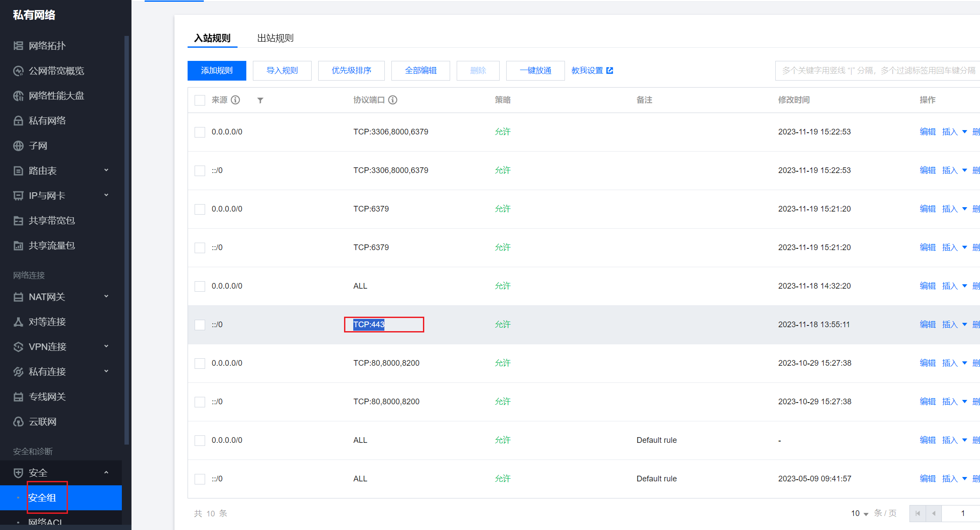The image size is (980, 530).
Task: Click the source column filter funnel icon
Action: [260, 100]
